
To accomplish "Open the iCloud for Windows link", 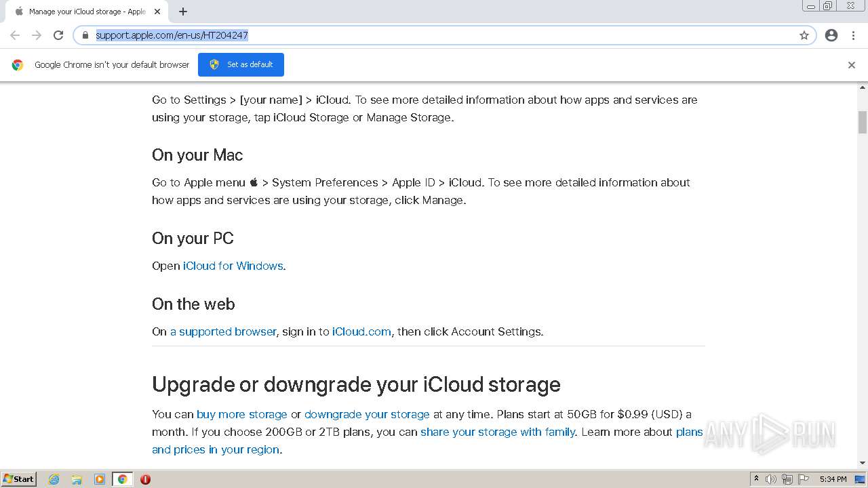I will (233, 266).
